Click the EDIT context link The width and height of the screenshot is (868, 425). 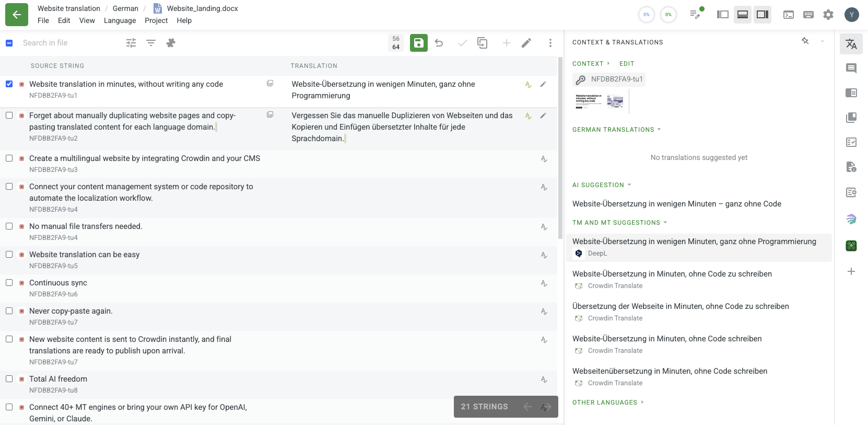627,64
